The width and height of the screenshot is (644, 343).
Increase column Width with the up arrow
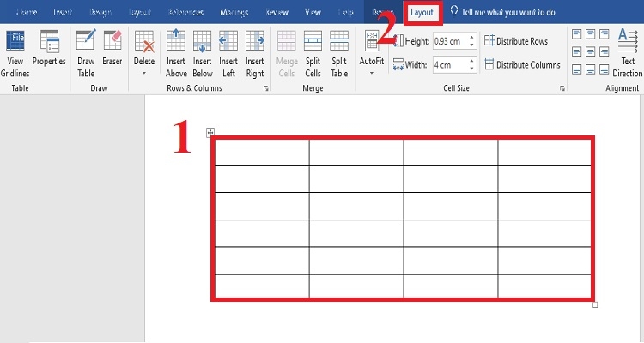tap(472, 61)
